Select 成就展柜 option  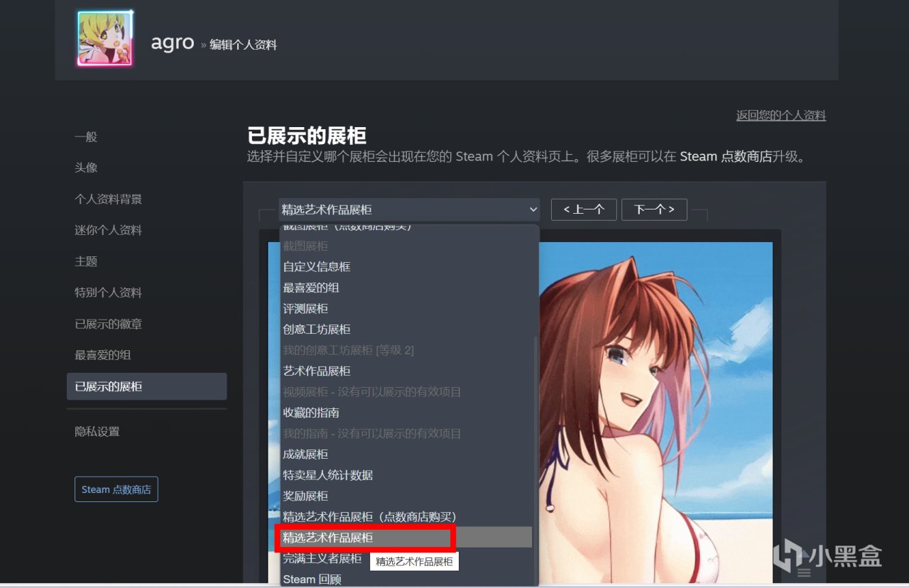(405, 454)
